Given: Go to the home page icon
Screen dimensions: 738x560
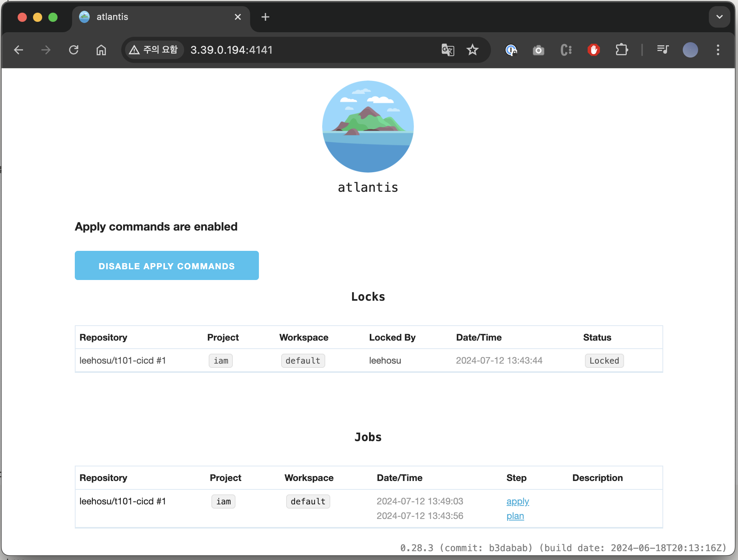Looking at the screenshot, I should point(101,50).
